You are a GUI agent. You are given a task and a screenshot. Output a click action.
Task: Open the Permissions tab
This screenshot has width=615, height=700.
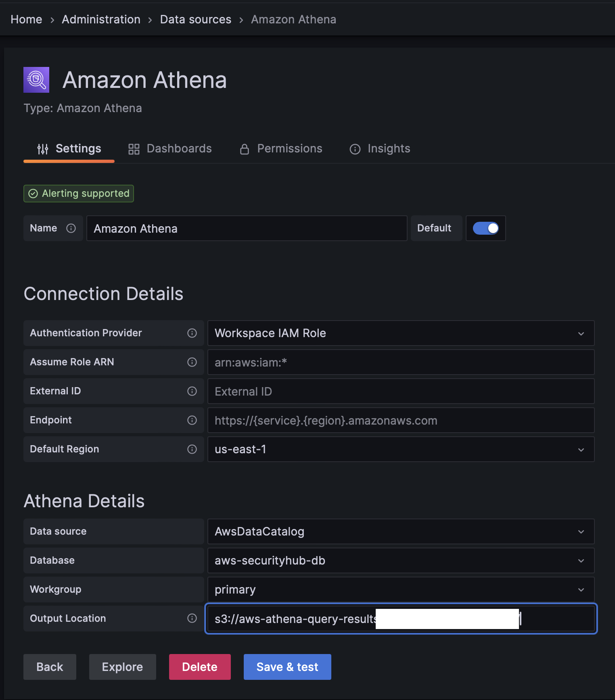[x=281, y=149]
